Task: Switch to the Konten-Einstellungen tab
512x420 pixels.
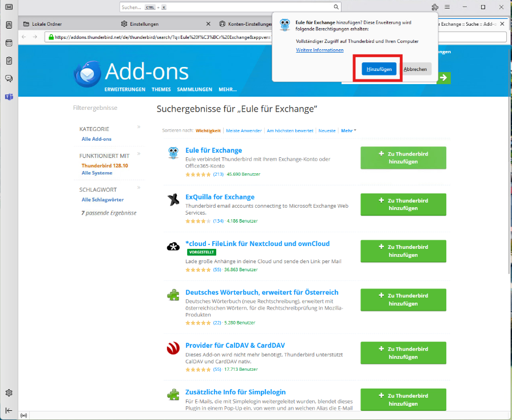Action: pos(246,24)
